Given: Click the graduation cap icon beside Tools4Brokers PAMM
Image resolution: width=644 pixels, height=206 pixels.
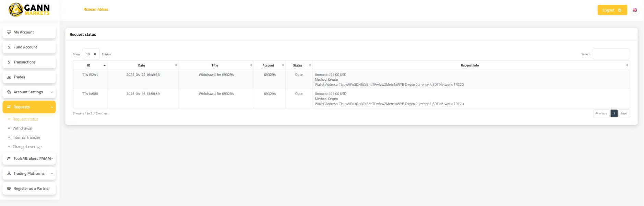Looking at the screenshot, I should 9,159.
